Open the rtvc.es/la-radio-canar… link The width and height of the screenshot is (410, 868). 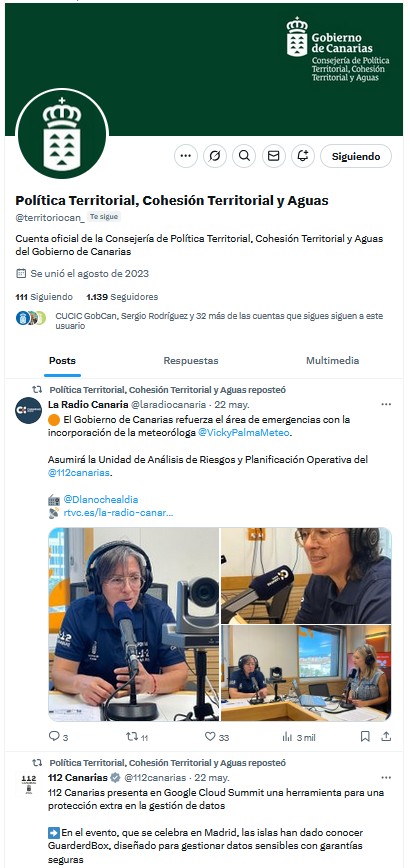[118, 513]
